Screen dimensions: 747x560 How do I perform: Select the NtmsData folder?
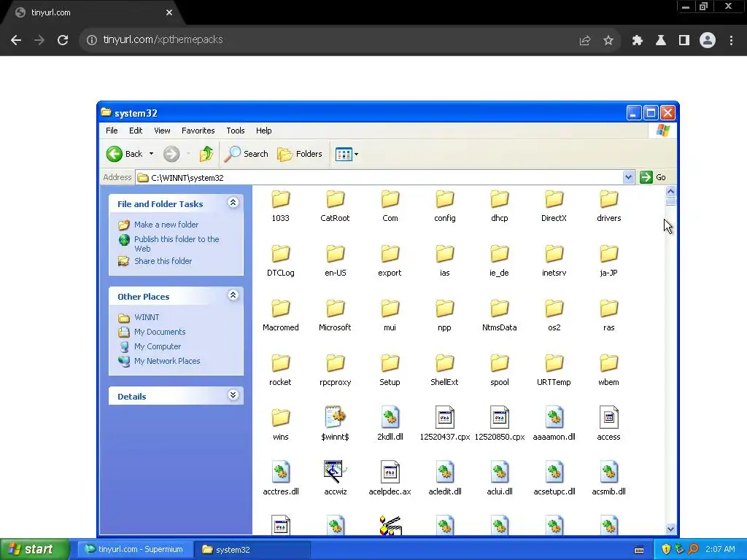[x=499, y=315]
